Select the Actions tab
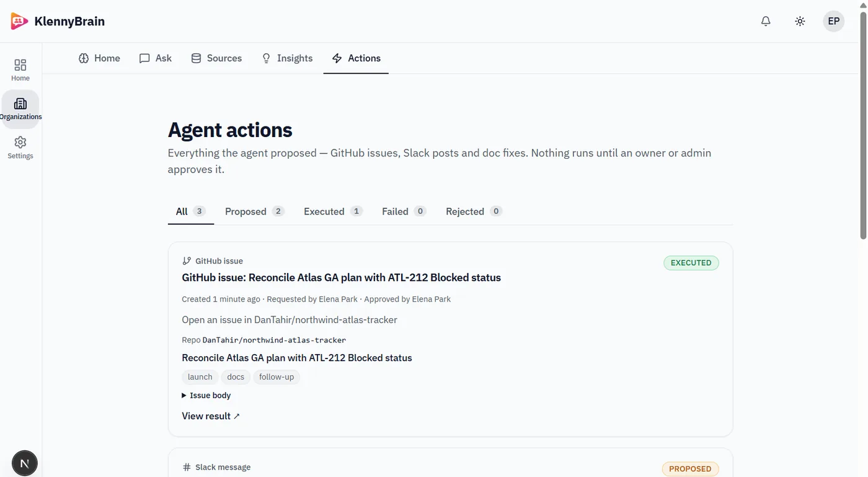This screenshot has width=868, height=477. [356, 58]
